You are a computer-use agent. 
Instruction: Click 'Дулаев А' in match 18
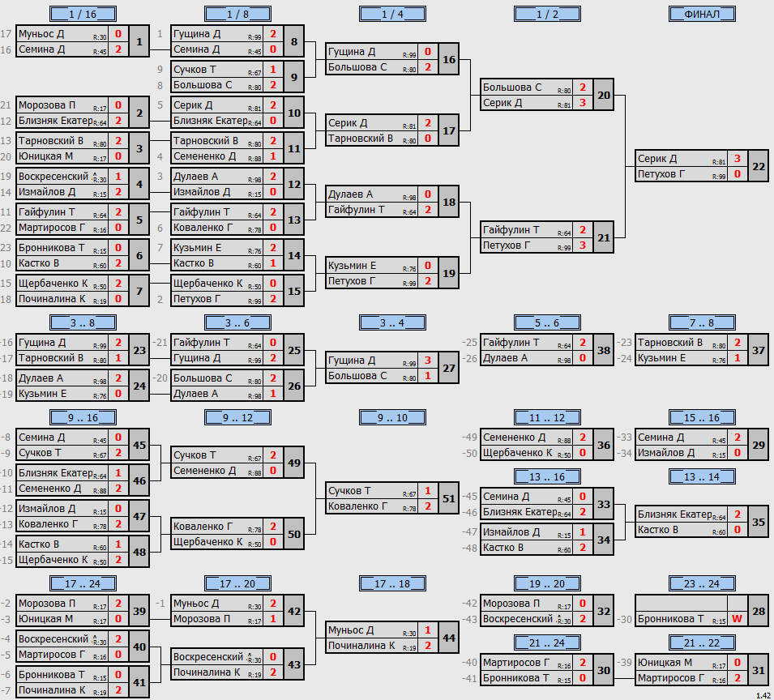(350, 194)
